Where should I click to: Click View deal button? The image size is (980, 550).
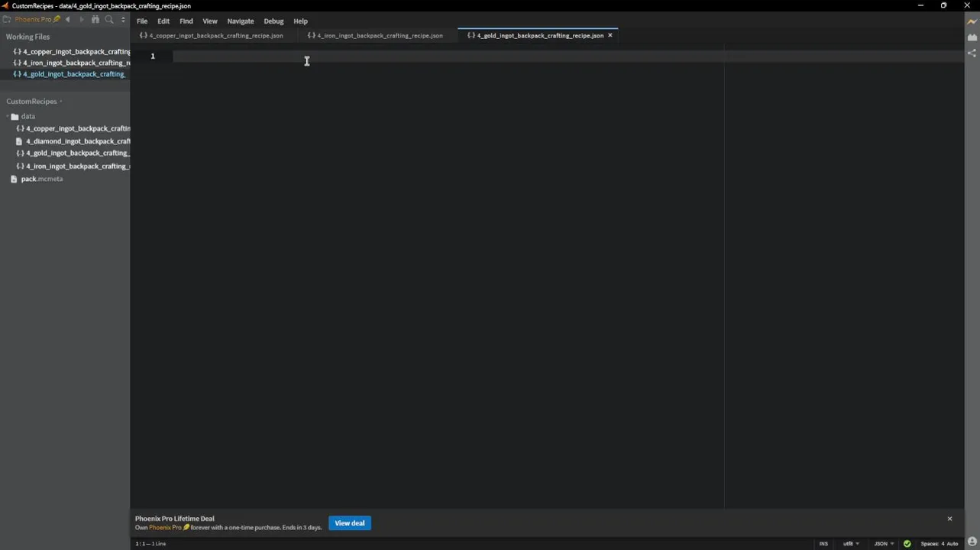click(x=350, y=523)
